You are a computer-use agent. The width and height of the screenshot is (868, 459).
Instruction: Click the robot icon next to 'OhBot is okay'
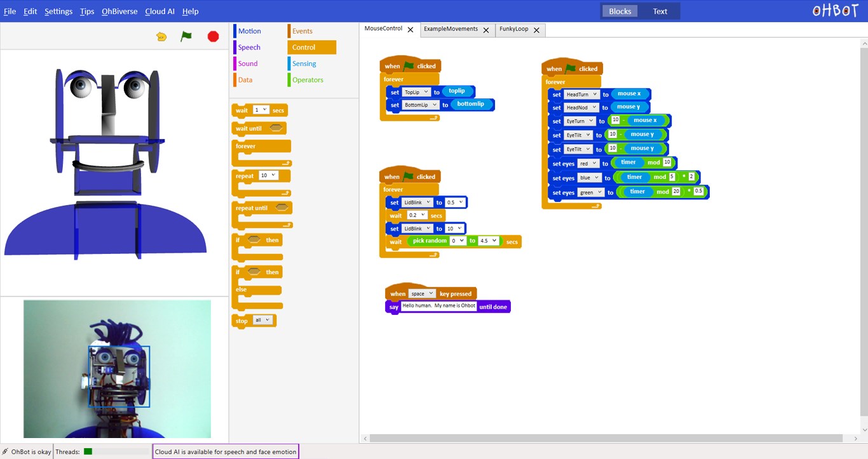click(x=4, y=451)
